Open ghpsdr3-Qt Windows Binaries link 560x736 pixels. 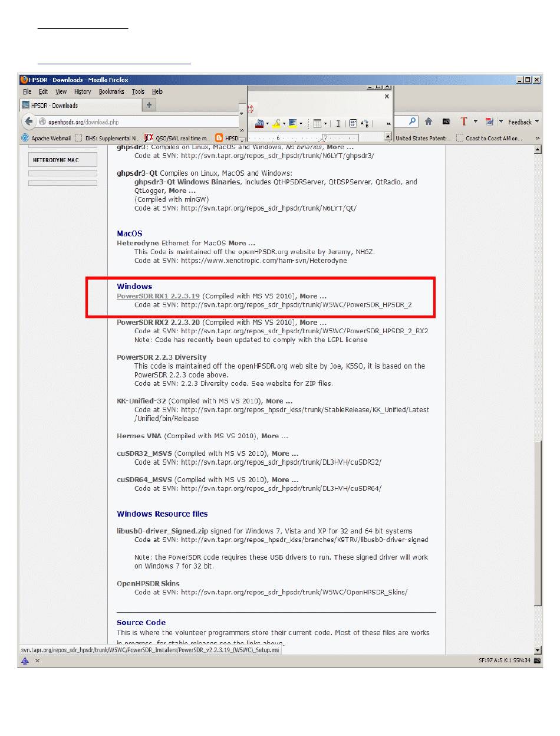coord(187,182)
